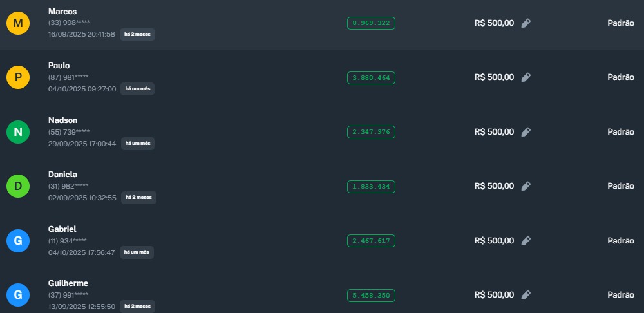Click Daniela's green D avatar

[x=18, y=186]
